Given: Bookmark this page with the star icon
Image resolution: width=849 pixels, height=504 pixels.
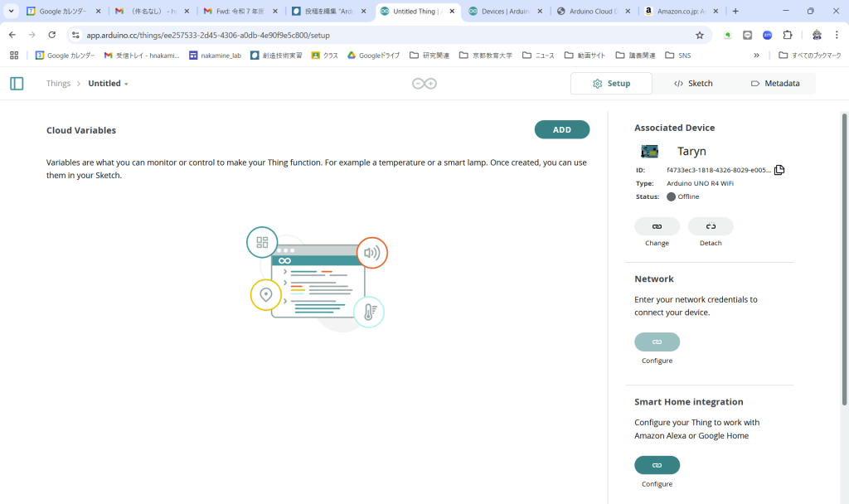Looking at the screenshot, I should (699, 36).
